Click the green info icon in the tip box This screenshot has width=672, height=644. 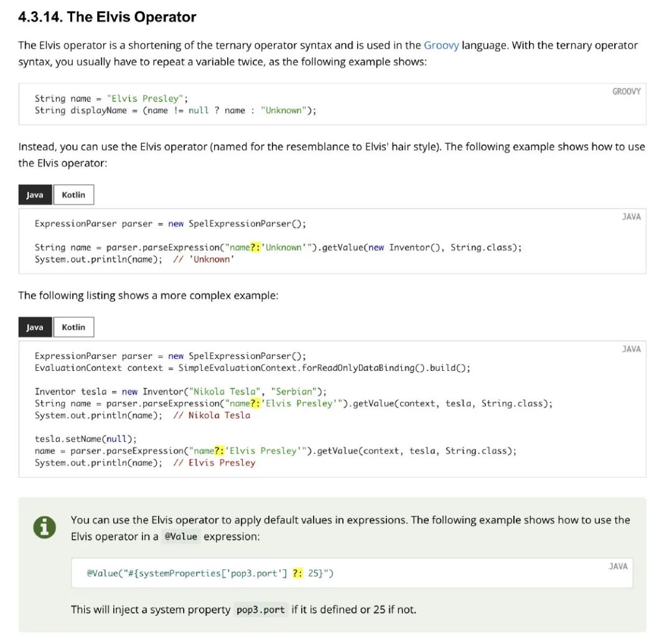(x=44, y=528)
